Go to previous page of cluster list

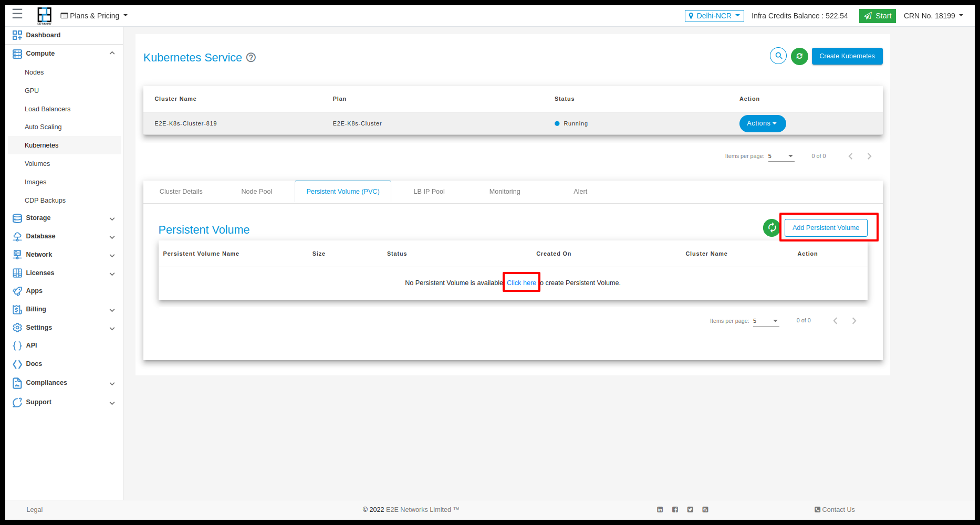tap(851, 156)
